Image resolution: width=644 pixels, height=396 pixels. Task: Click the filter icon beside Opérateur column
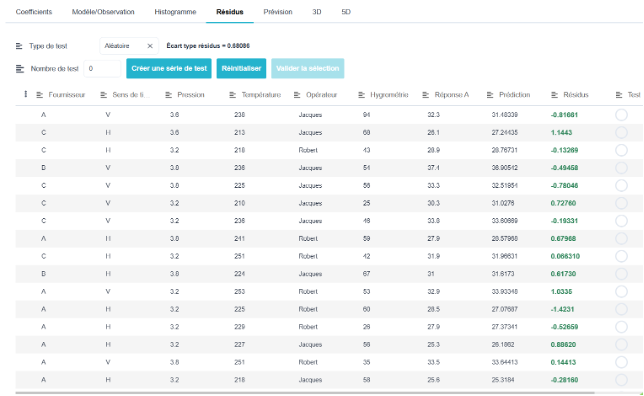click(x=297, y=95)
